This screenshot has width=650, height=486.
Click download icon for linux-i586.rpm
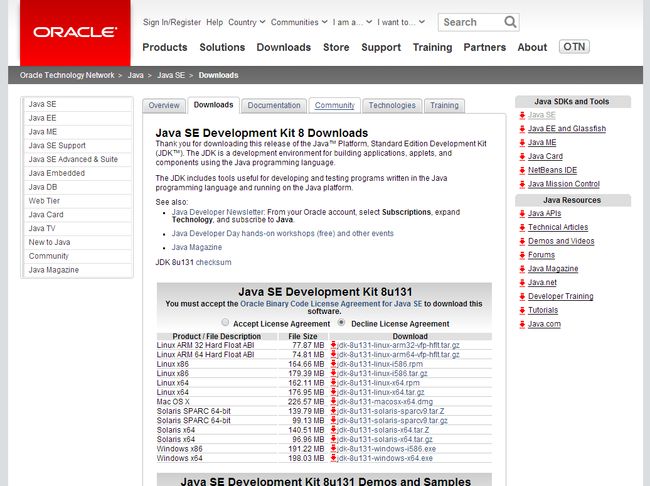(x=333, y=364)
